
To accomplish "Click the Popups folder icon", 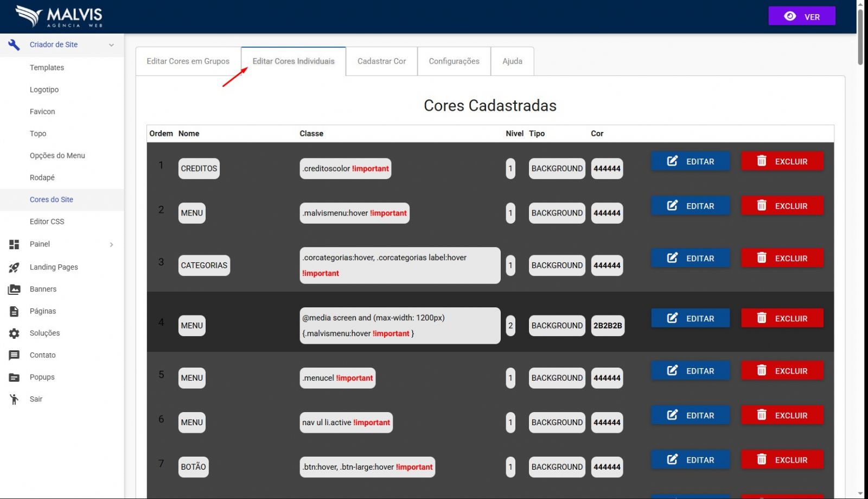I will pos(14,377).
